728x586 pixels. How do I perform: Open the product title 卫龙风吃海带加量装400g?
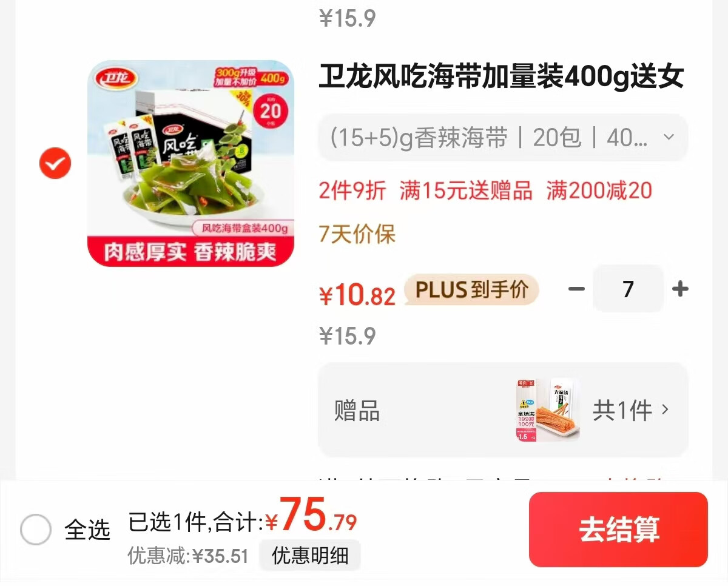(x=502, y=77)
